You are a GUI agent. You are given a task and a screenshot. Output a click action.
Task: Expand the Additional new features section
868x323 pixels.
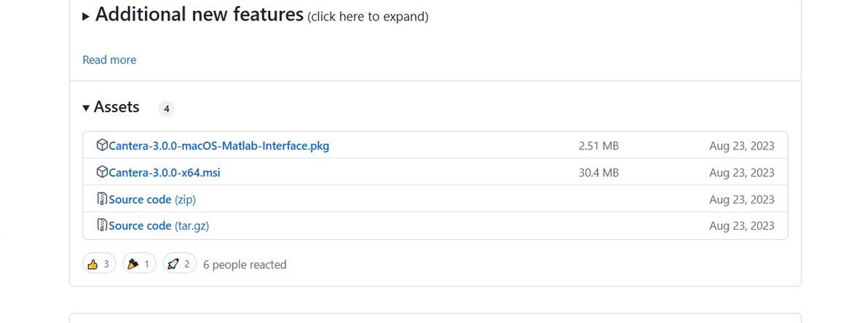pos(87,16)
